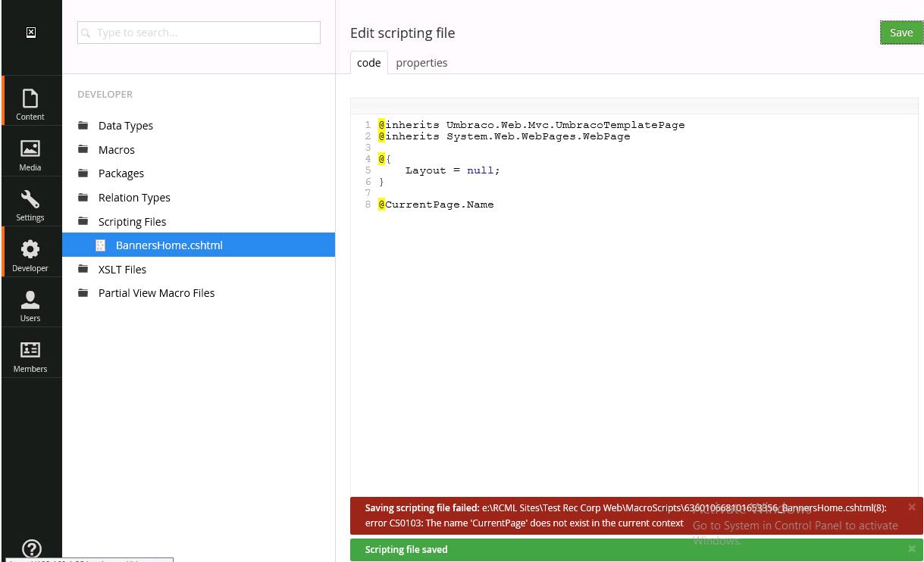Screen dimensions: 924x562
Task: Click the logo icon at top of sidebar
Action: click(x=30, y=33)
